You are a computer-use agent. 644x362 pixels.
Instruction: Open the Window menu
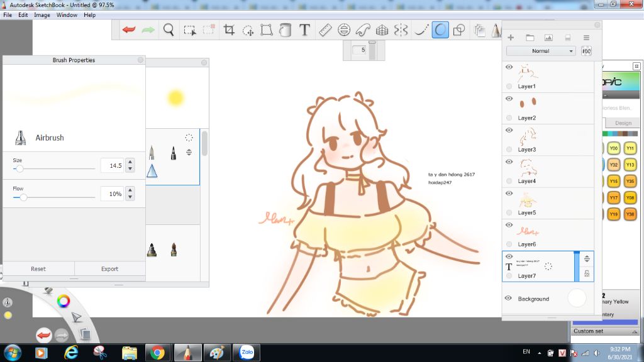coord(67,15)
